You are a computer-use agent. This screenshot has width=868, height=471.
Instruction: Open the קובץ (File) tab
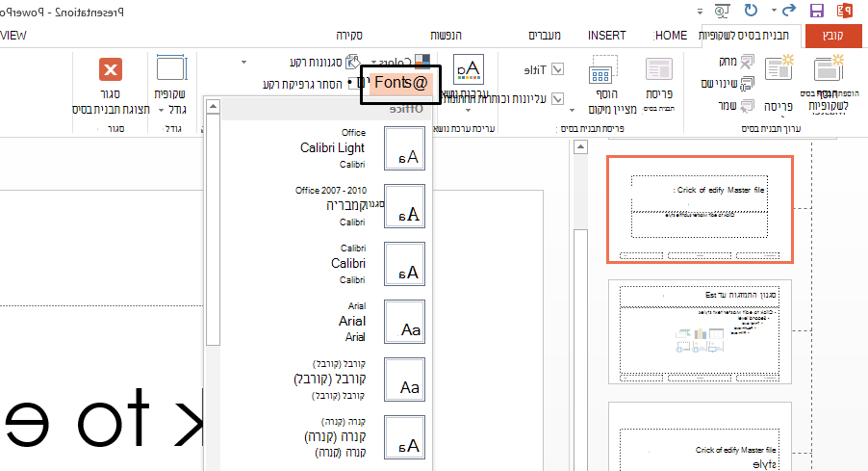[x=833, y=36]
